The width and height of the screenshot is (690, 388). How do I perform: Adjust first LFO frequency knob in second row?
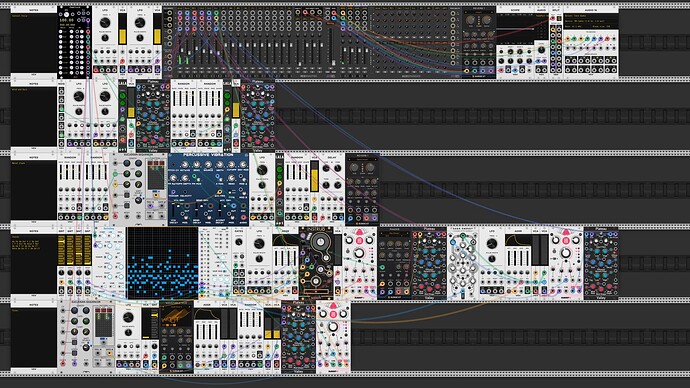pos(79,96)
